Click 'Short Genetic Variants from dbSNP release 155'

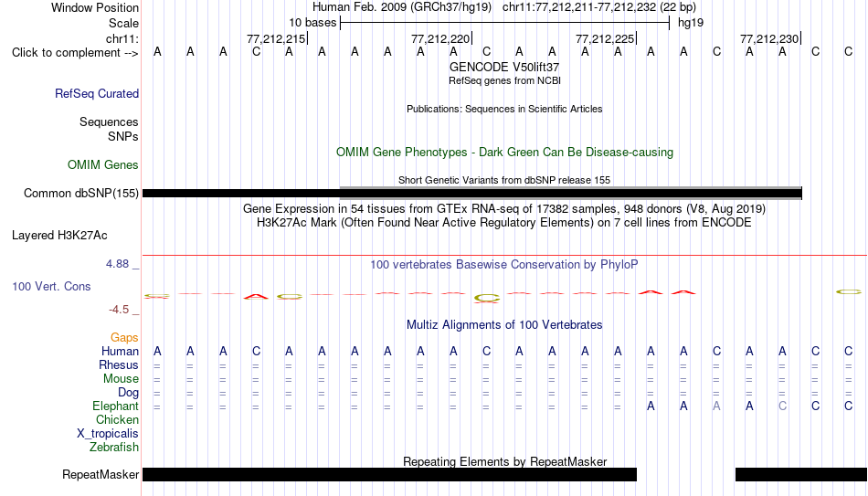504,180
